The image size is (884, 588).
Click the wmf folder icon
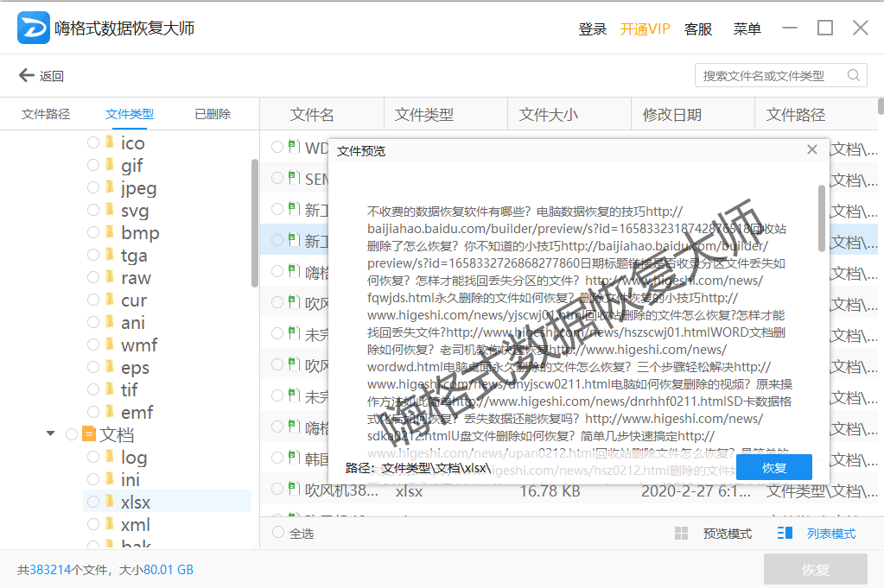tap(110, 345)
